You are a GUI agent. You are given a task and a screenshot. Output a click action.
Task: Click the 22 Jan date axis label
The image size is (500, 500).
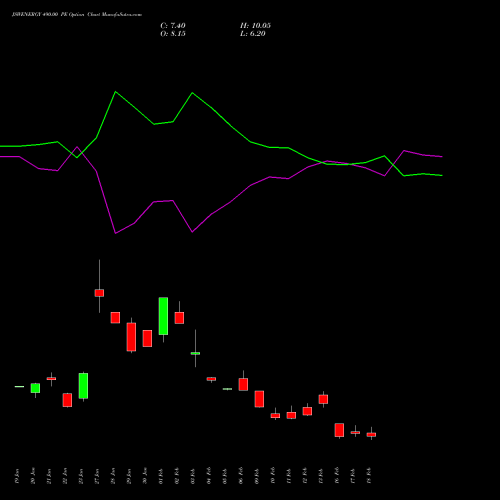tap(65, 476)
